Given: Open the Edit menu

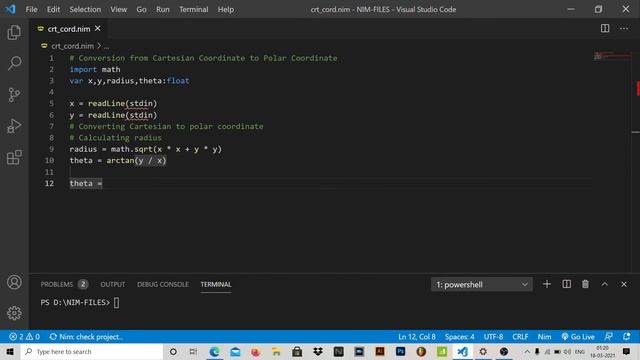Looking at the screenshot, I should (x=53, y=9).
